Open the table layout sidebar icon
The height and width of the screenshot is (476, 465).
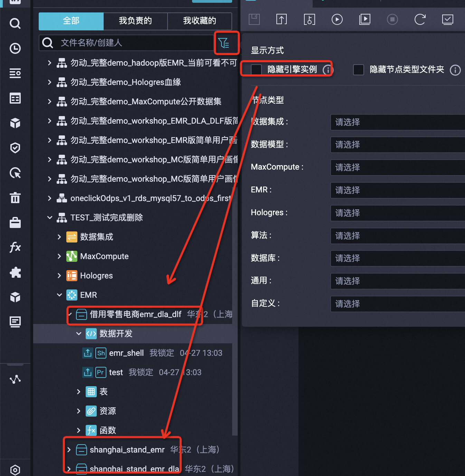click(x=15, y=98)
